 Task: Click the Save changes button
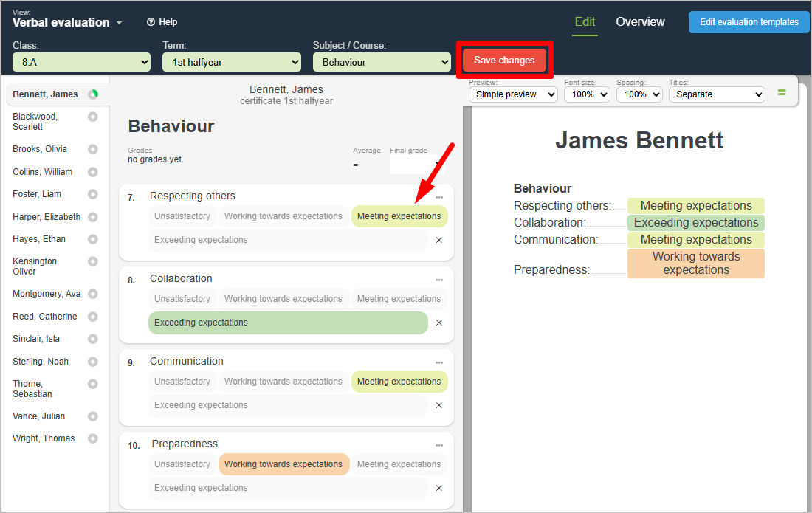[x=504, y=61]
